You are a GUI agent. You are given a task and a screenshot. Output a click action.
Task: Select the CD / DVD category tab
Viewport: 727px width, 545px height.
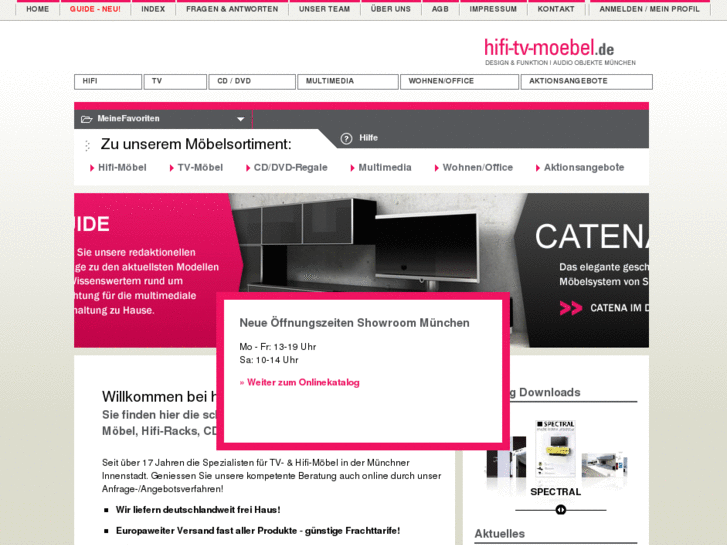click(252, 82)
